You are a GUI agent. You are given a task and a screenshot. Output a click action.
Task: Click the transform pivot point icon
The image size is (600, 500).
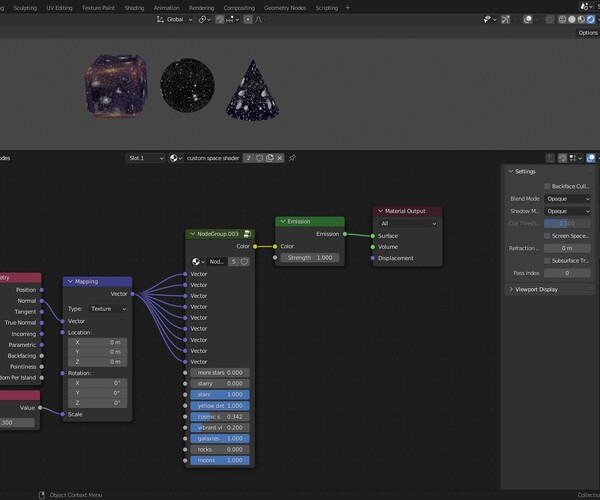coord(204,19)
